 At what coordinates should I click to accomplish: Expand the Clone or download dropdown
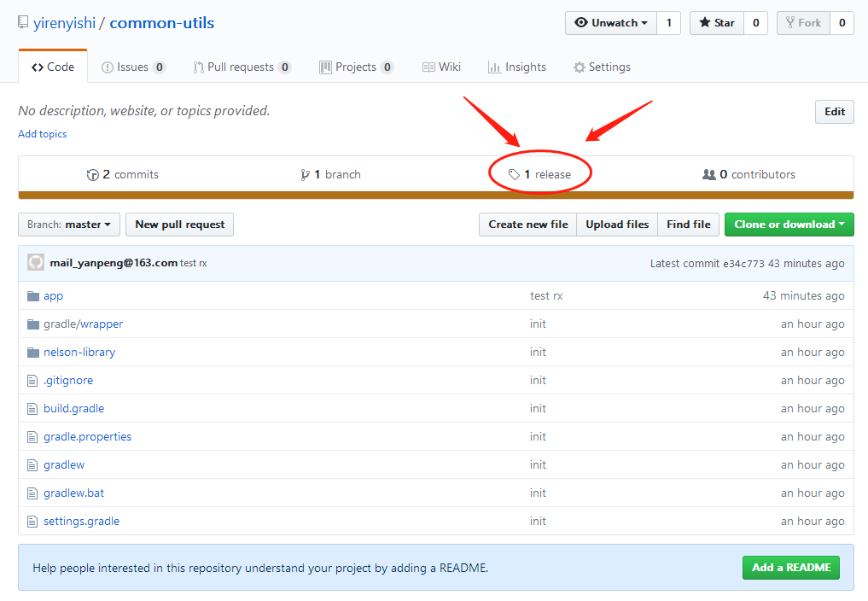pos(789,225)
